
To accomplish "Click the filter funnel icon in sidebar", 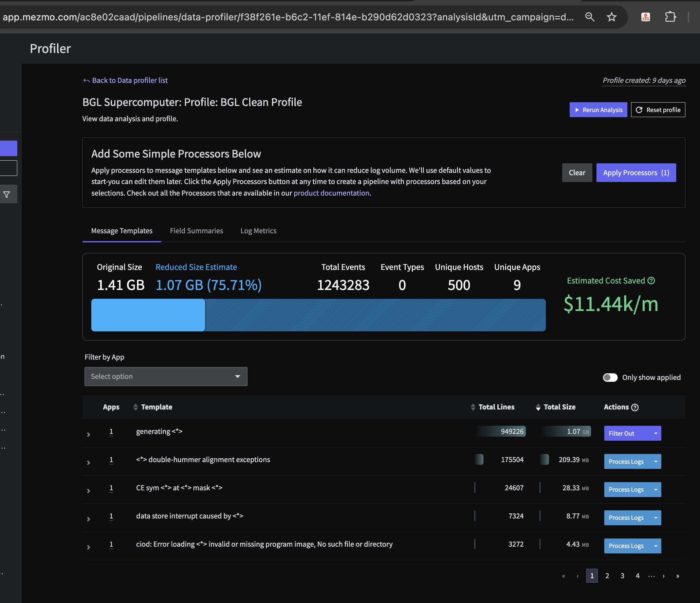I will click(7, 195).
